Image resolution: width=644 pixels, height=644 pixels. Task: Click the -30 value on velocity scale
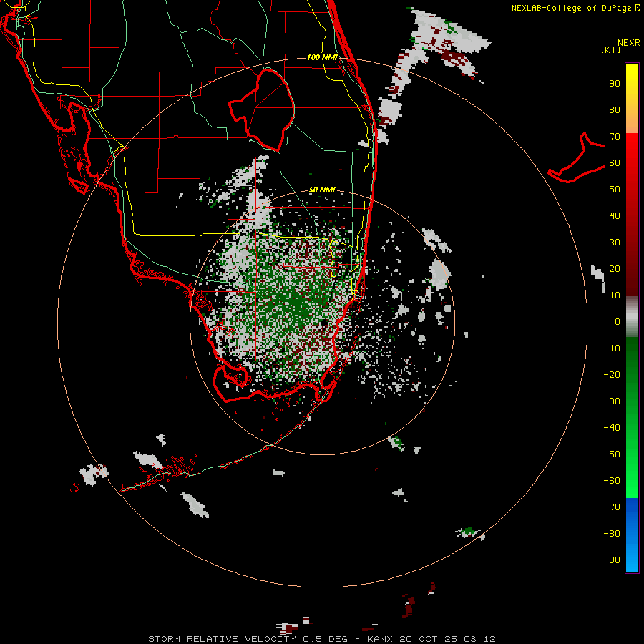[612, 401]
